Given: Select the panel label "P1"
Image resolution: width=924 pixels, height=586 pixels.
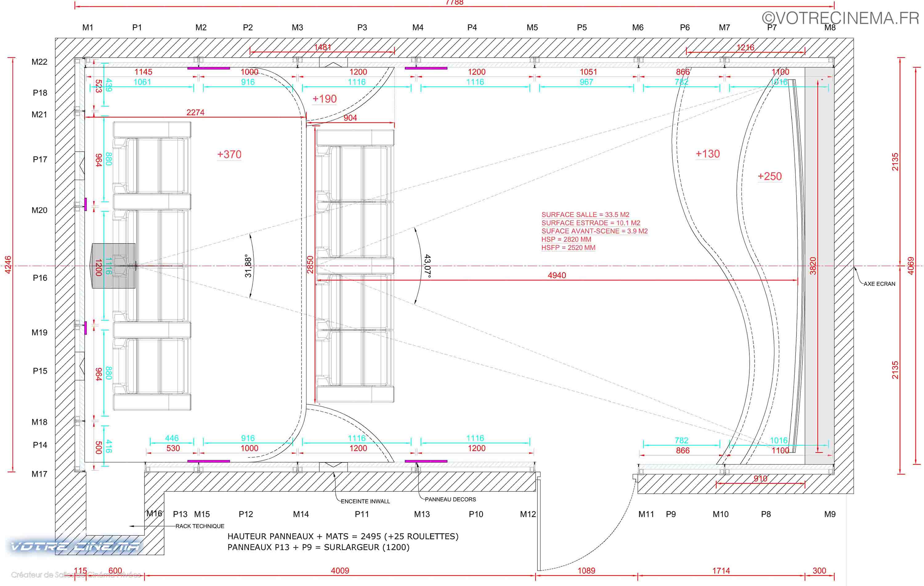Looking at the screenshot, I should click(x=137, y=27).
